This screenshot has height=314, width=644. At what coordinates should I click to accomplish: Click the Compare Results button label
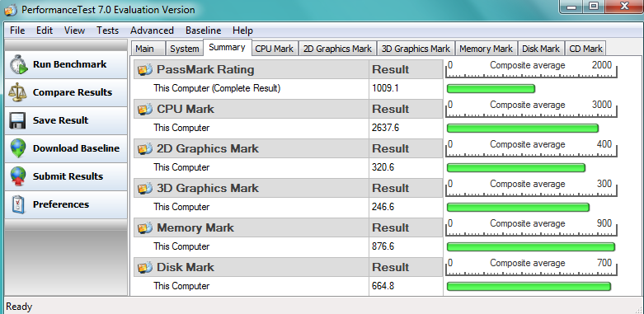73,92
